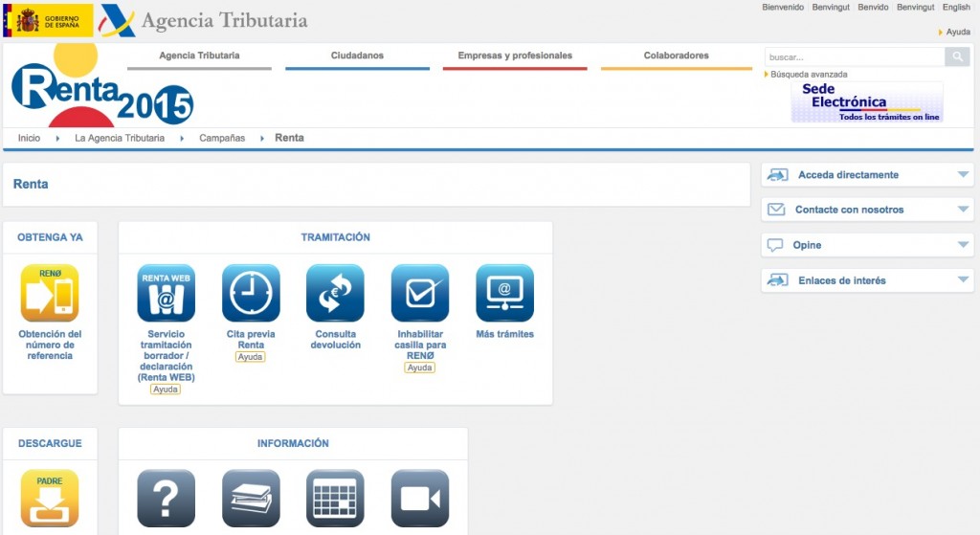Open Servicio tramitación borrador text link
Viewport: 980px width, 535px height.
tap(167, 356)
